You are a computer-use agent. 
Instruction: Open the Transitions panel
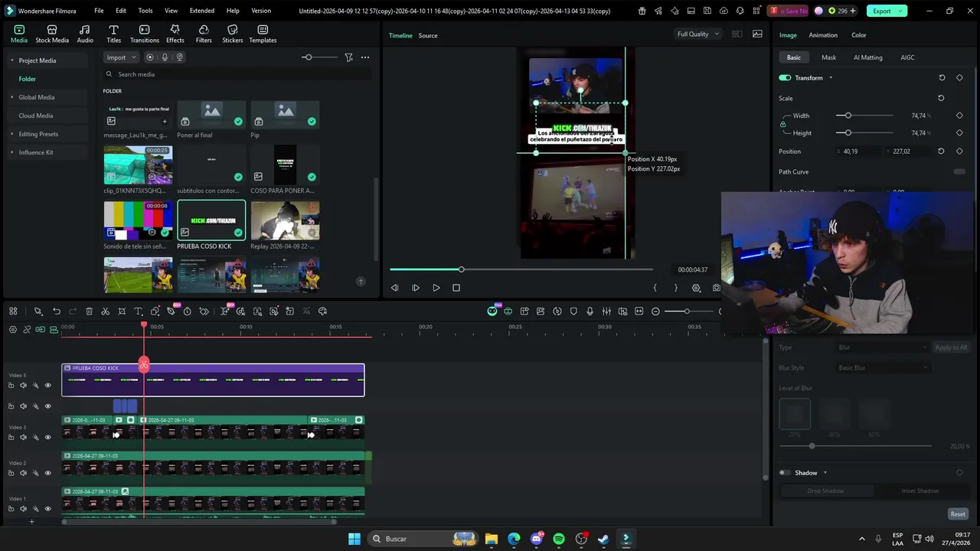click(x=145, y=34)
